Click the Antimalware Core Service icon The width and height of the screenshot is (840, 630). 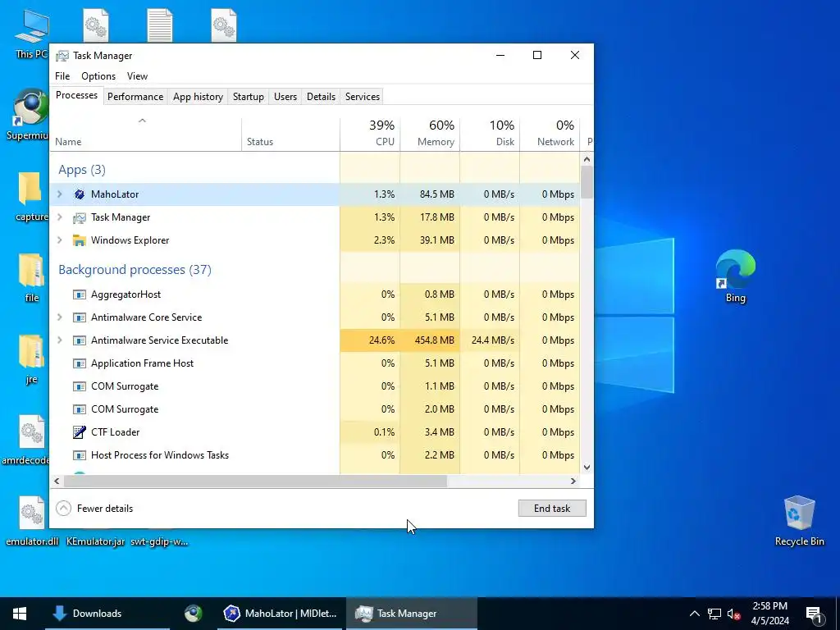point(80,317)
